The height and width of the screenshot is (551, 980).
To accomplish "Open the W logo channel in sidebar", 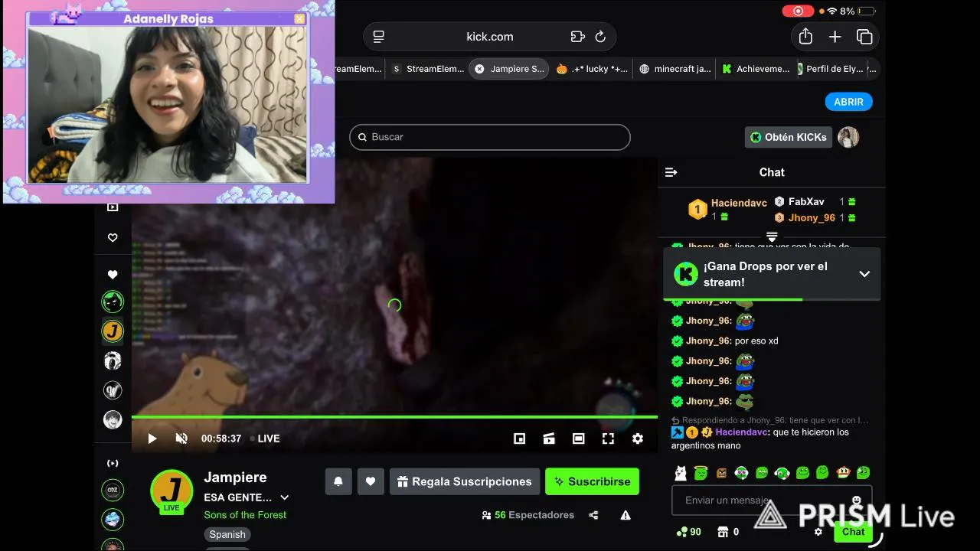I will [113, 390].
